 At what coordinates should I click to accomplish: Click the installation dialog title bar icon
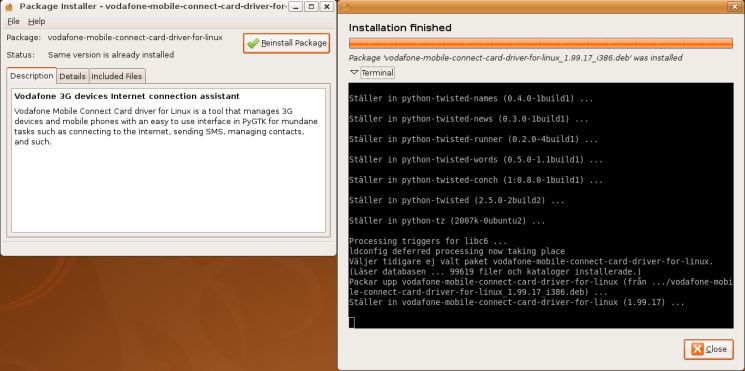coord(346,7)
